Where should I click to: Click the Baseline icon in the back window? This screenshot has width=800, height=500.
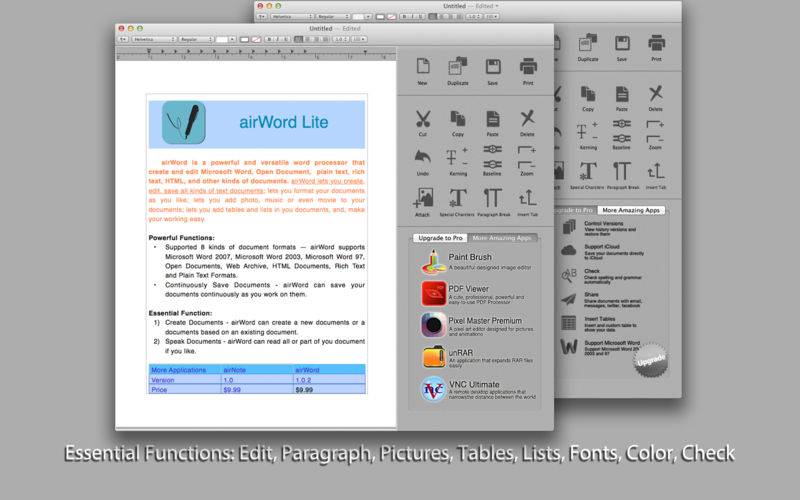[621, 131]
